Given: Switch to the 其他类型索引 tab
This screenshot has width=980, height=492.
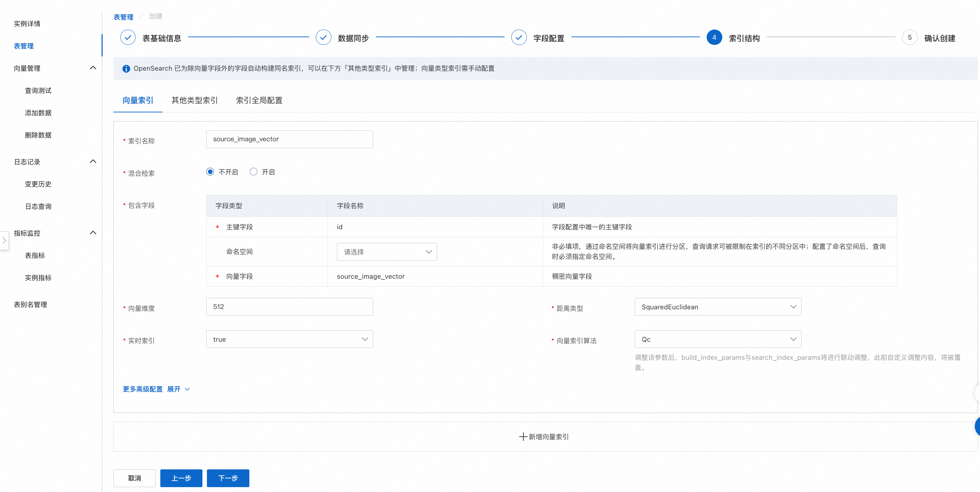Looking at the screenshot, I should [194, 100].
